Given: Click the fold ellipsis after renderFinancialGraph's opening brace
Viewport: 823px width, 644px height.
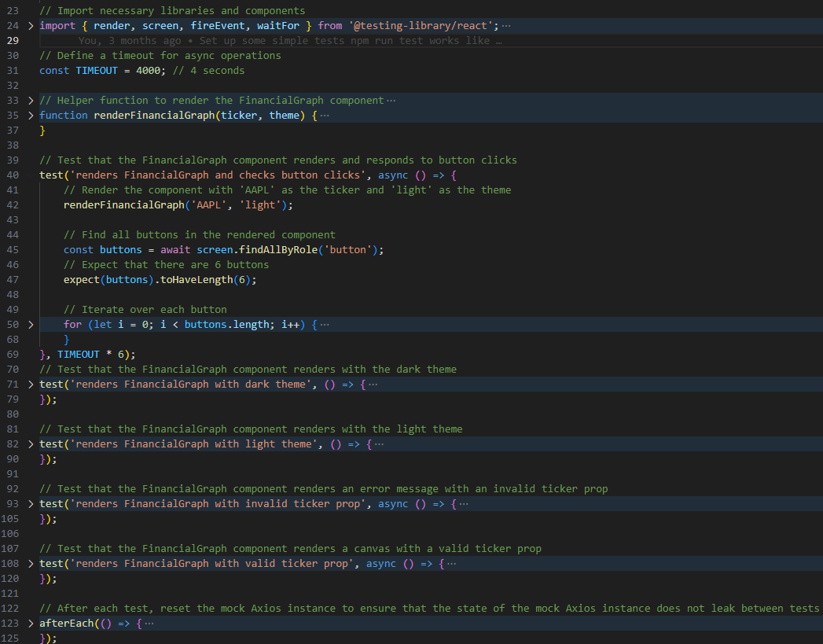Looking at the screenshot, I should pyautogui.click(x=325, y=116).
